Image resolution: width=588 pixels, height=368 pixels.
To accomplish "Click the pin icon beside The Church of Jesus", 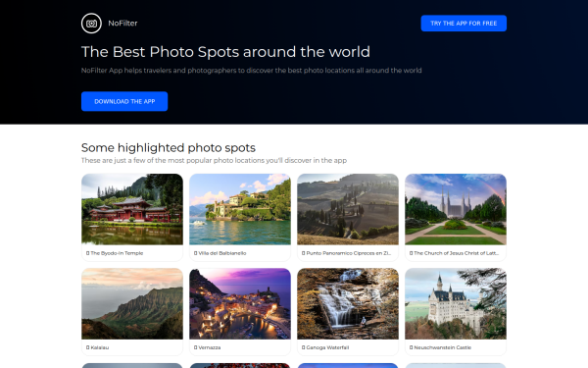I will coord(411,253).
